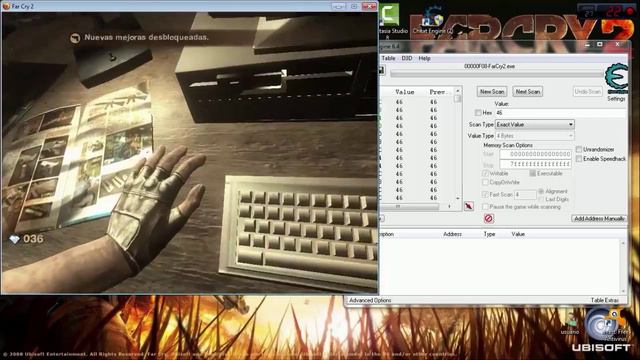The image size is (640, 360).
Task: Click the found-list horizontal scrollbar
Action: [416, 207]
